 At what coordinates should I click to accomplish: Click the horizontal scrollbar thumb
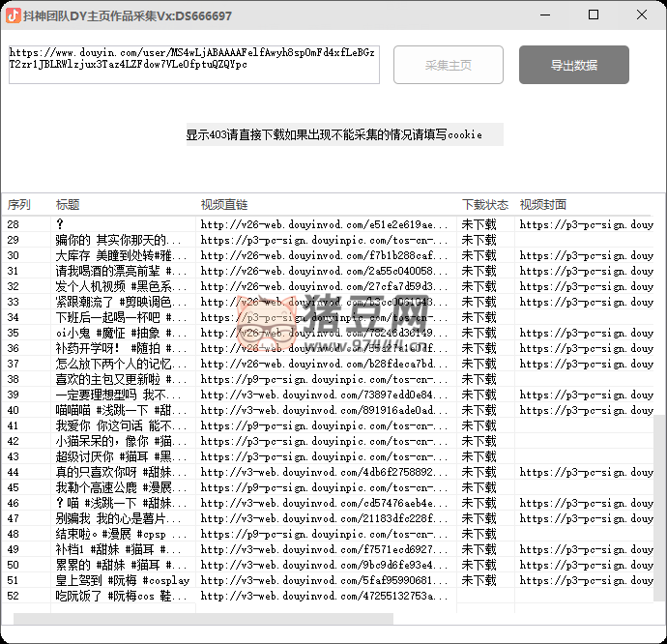pyautogui.click(x=203, y=619)
